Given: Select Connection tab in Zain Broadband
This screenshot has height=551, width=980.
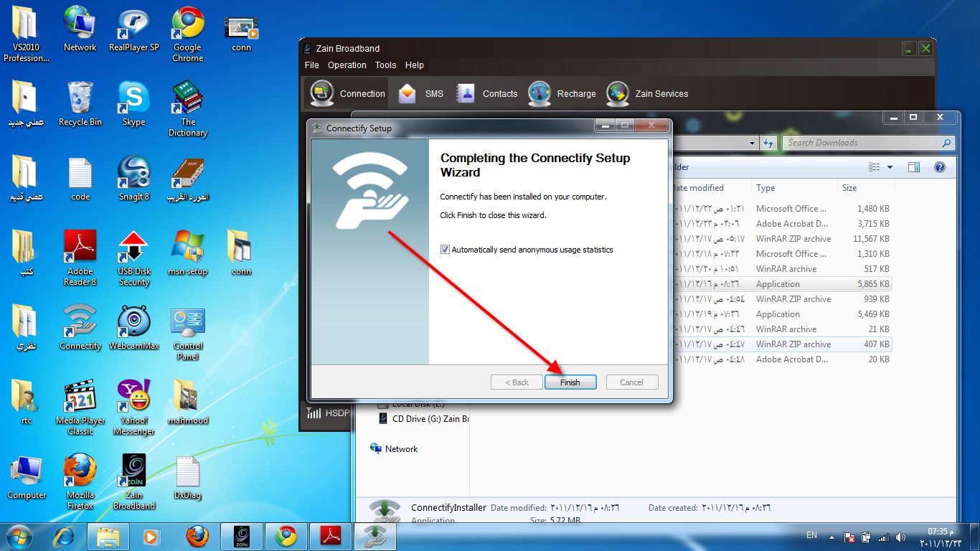Looking at the screenshot, I should point(348,93).
